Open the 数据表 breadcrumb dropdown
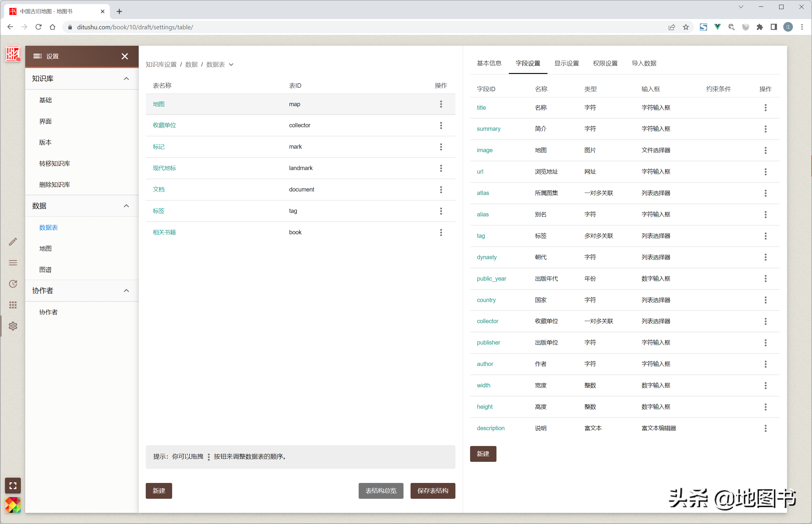The width and height of the screenshot is (812, 524). pyautogui.click(x=231, y=65)
